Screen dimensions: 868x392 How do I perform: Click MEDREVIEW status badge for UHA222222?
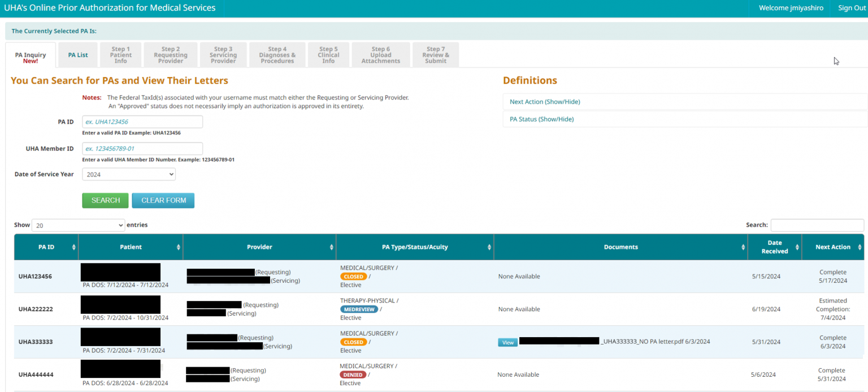359,309
